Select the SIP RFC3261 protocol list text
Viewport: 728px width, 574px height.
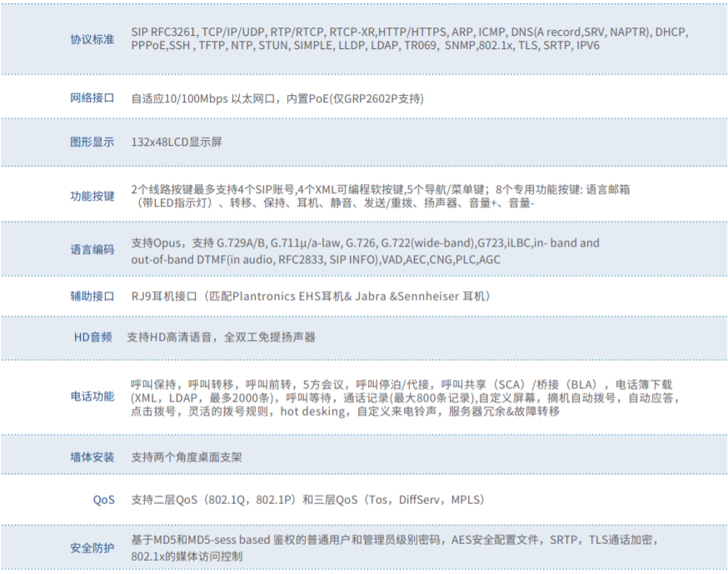click(409, 39)
